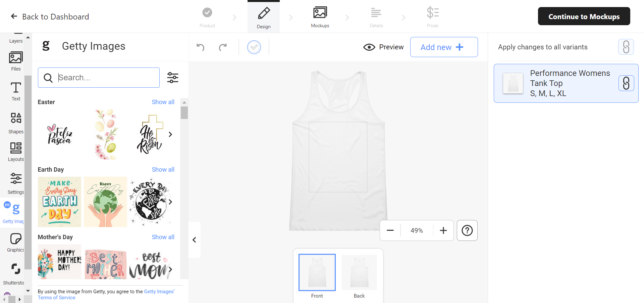Open the help question mark button

tap(467, 230)
